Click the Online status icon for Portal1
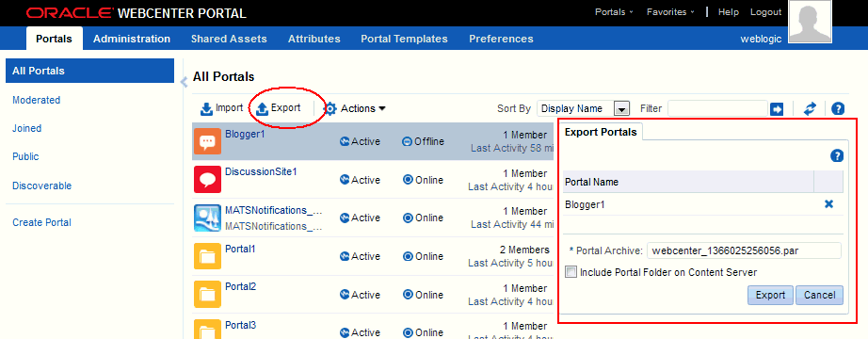The image size is (868, 339). [x=409, y=256]
